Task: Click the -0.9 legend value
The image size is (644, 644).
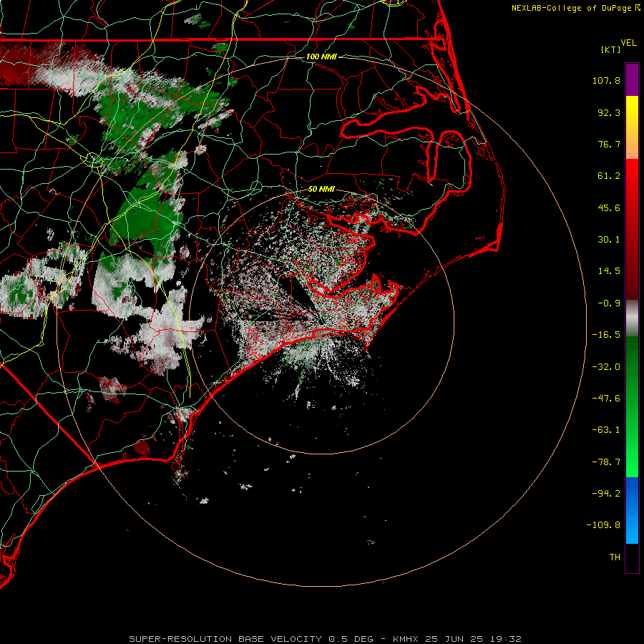Action: 609,303
